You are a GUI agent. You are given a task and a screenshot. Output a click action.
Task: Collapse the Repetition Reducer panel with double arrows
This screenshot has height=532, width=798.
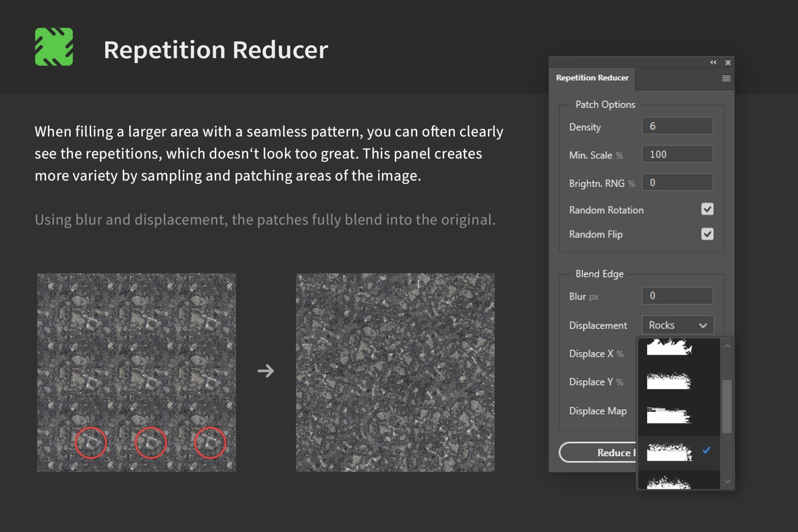coord(713,62)
